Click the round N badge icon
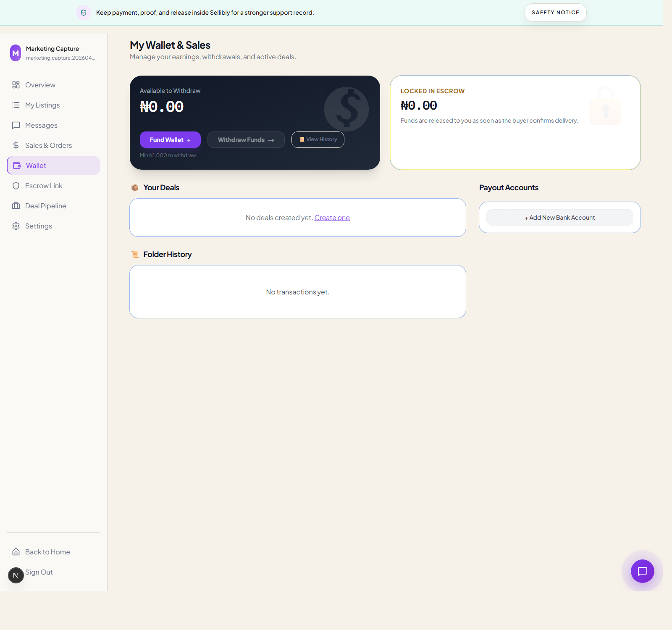Image resolution: width=672 pixels, height=630 pixels. 16,575
